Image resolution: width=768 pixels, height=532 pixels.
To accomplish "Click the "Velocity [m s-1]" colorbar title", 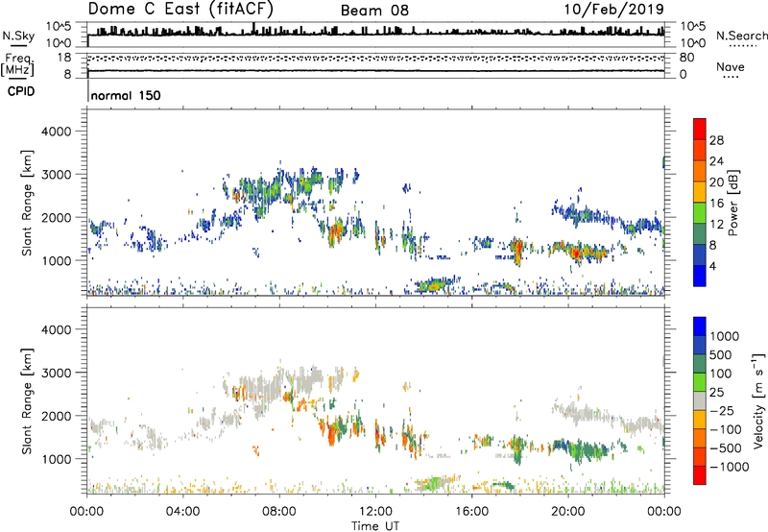I will coord(758,400).
